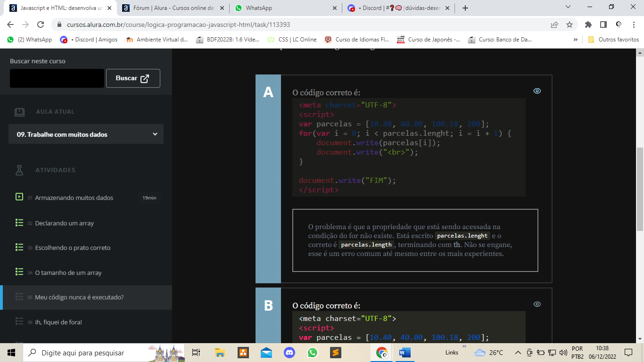Toggle the eye icon on answer B
Viewport: 644px width, 362px height.
click(x=537, y=304)
